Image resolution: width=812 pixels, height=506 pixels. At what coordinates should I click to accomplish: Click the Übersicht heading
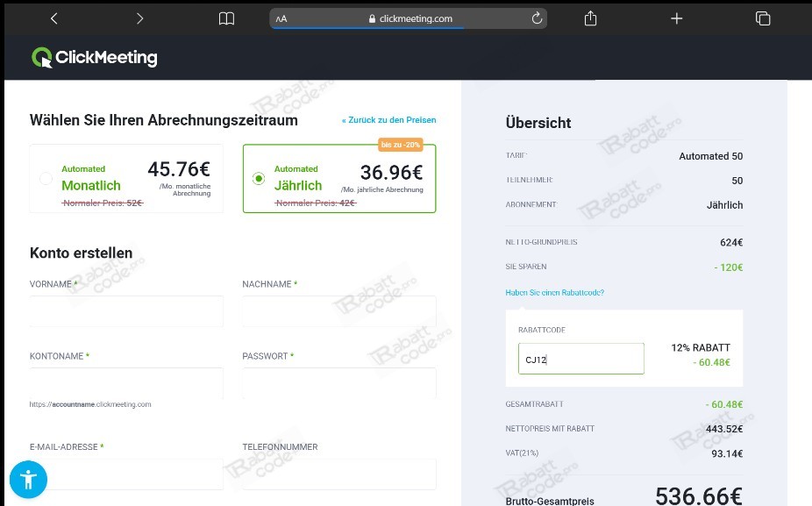point(538,123)
